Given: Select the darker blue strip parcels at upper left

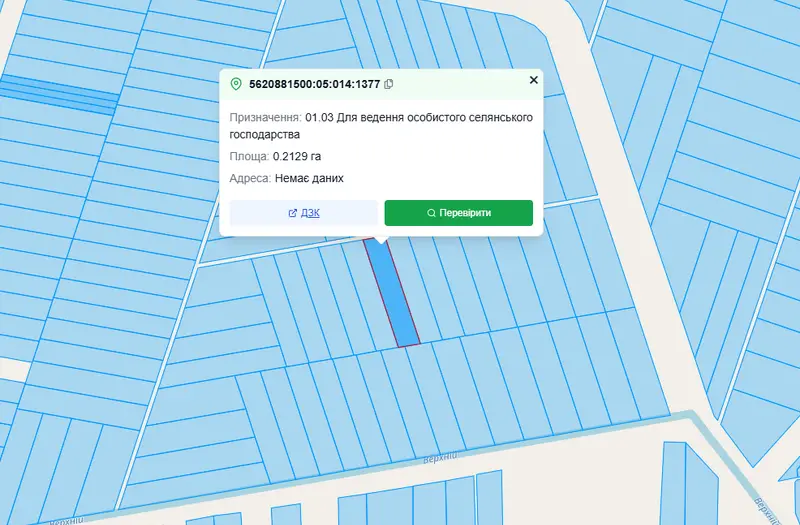Looking at the screenshot, I should [59, 94].
